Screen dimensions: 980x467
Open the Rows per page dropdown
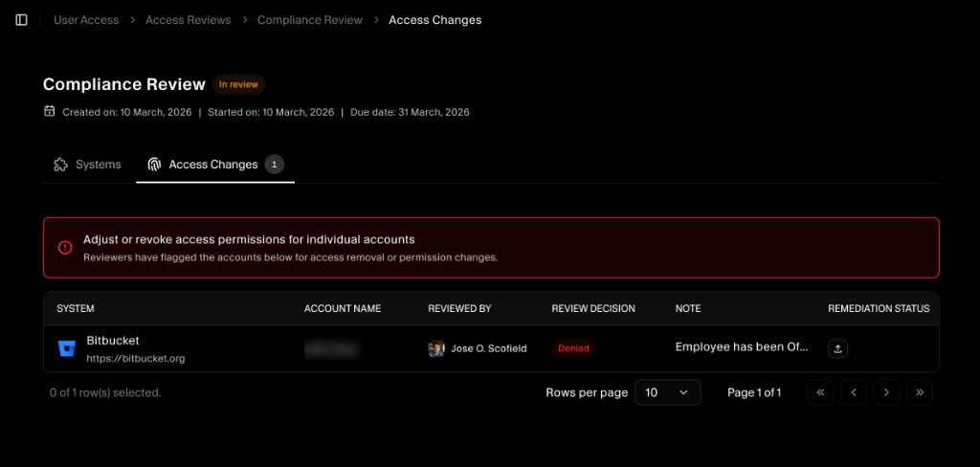(x=667, y=392)
